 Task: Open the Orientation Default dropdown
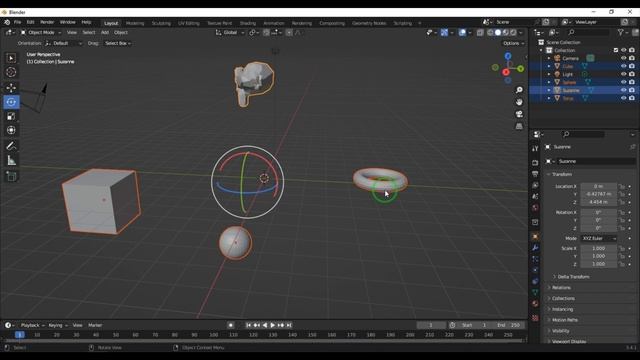click(64, 43)
